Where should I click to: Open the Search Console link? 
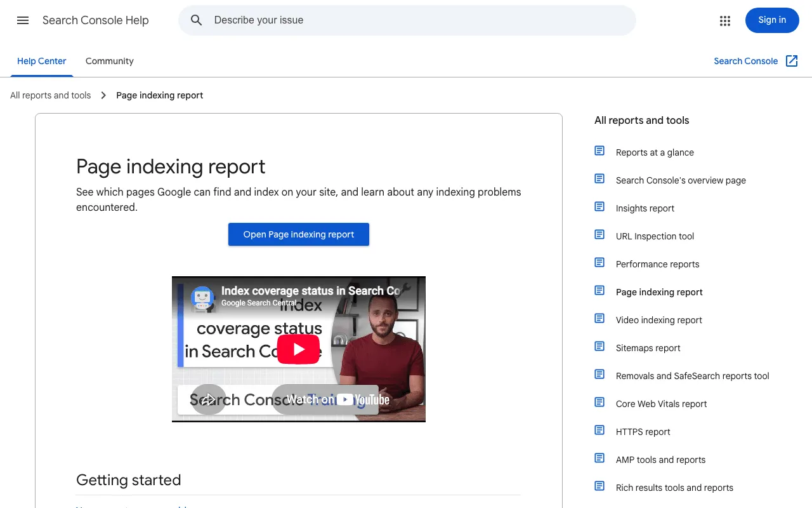coord(745,61)
